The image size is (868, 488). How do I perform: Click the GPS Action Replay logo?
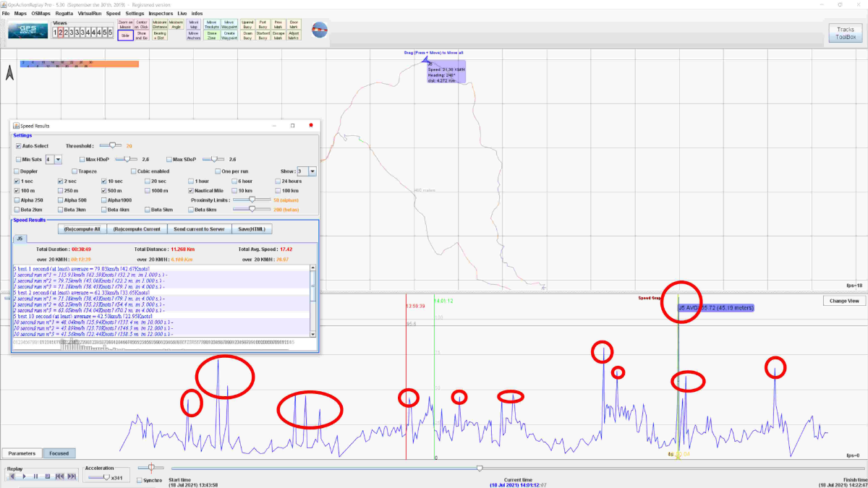pos(28,30)
